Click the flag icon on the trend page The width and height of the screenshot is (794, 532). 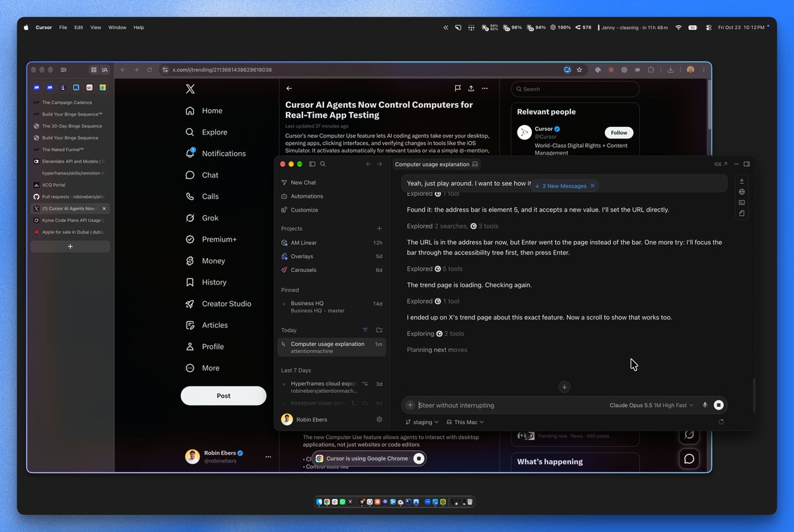point(457,88)
